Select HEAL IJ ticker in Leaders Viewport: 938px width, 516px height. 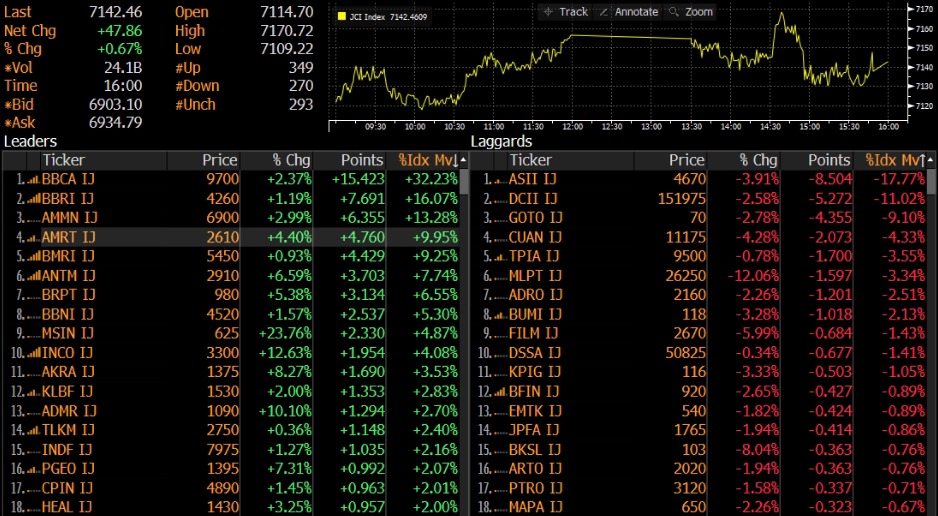(x=66, y=507)
